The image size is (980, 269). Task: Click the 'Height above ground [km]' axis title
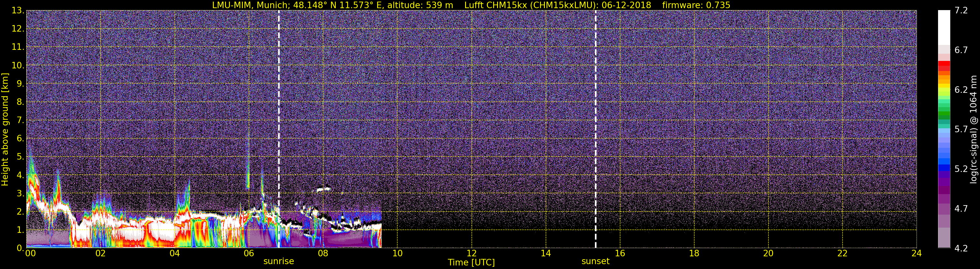tap(5, 129)
